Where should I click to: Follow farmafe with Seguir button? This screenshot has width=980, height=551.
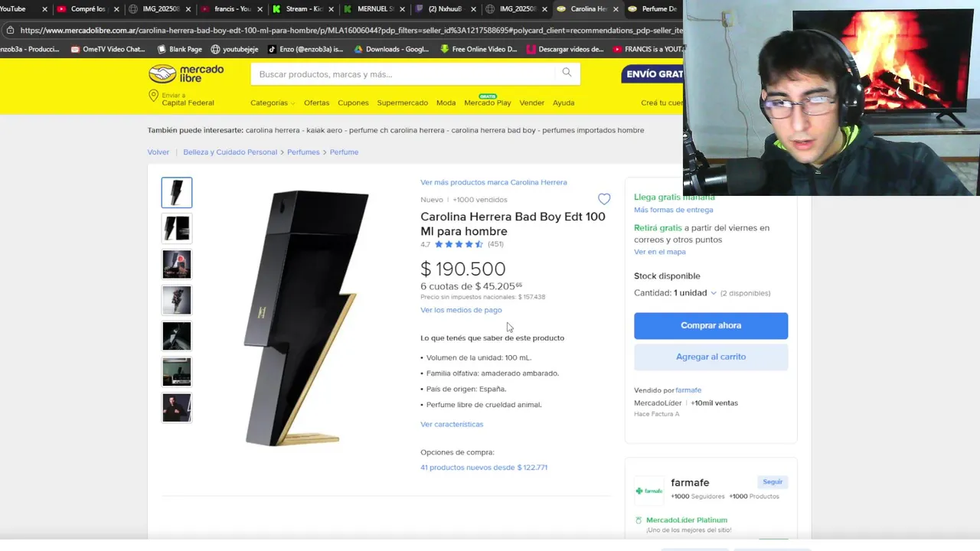tap(773, 481)
